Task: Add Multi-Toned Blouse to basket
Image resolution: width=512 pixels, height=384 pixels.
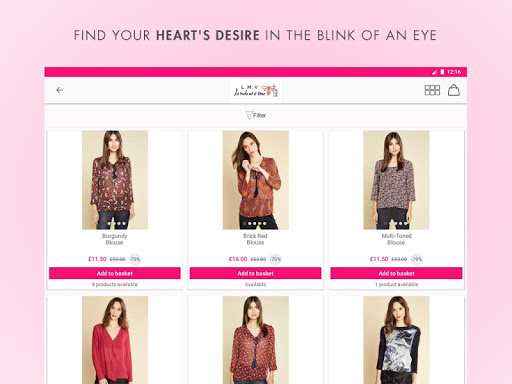Action: click(x=396, y=273)
